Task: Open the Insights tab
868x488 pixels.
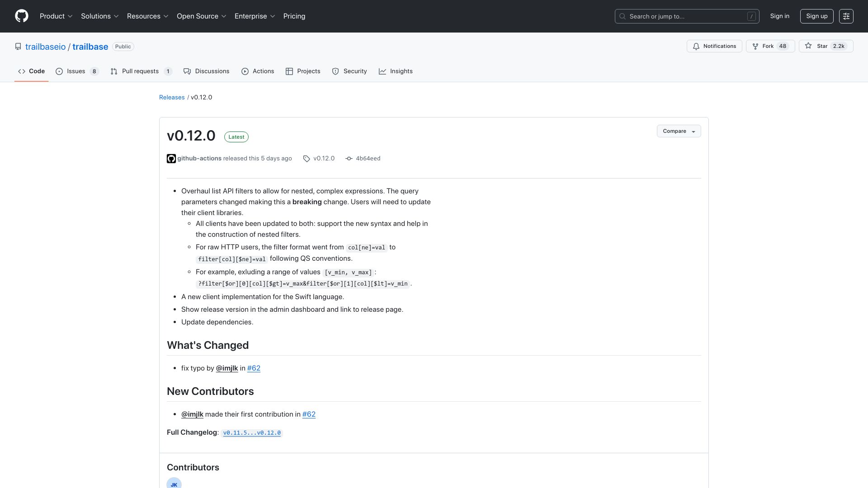Action: (396, 71)
